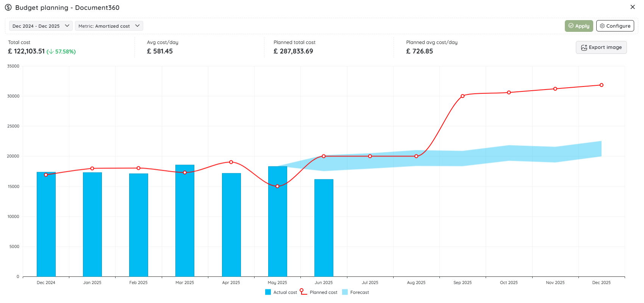Click the chevron on the date range selector
The height and width of the screenshot is (303, 644).
(x=67, y=26)
